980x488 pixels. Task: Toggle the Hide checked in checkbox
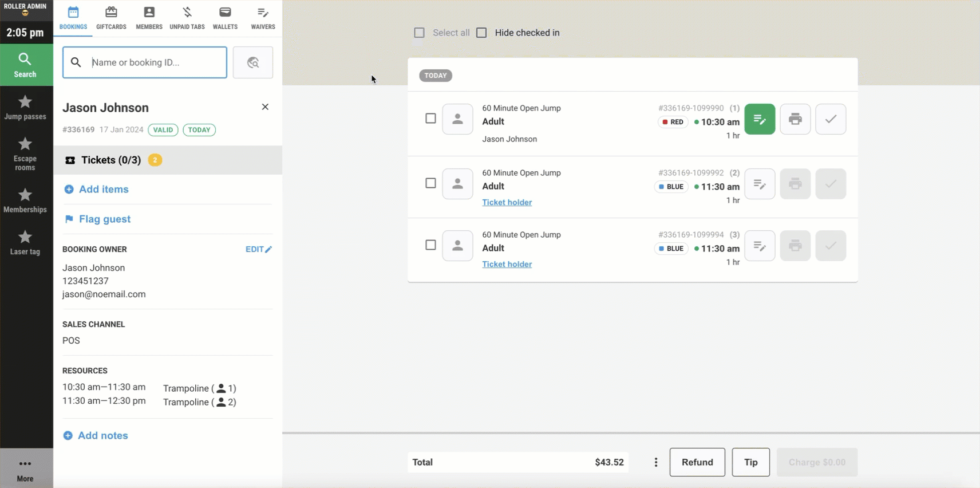481,33
